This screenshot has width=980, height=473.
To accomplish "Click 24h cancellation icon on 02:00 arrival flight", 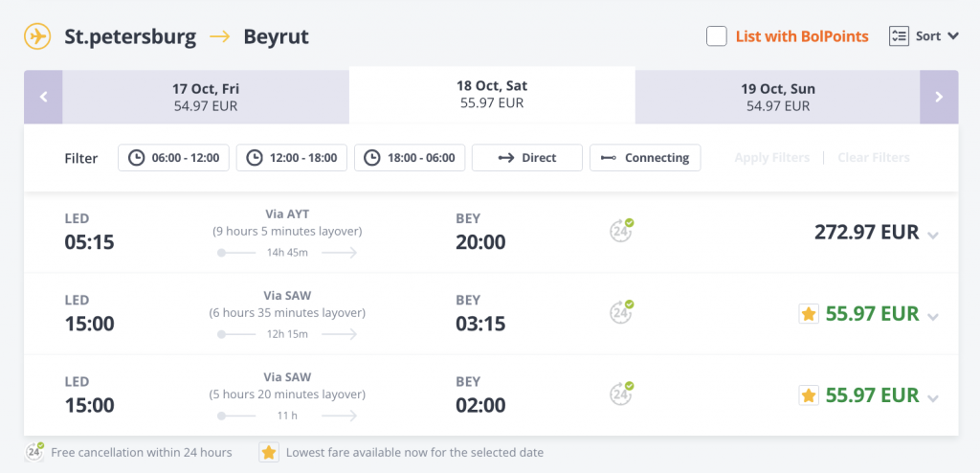I will (621, 394).
